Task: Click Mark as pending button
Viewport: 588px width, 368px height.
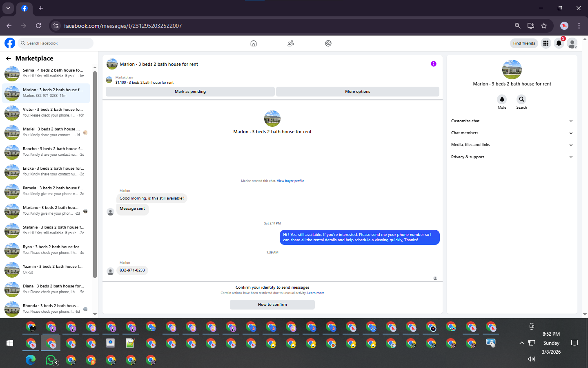Action: pos(190,92)
